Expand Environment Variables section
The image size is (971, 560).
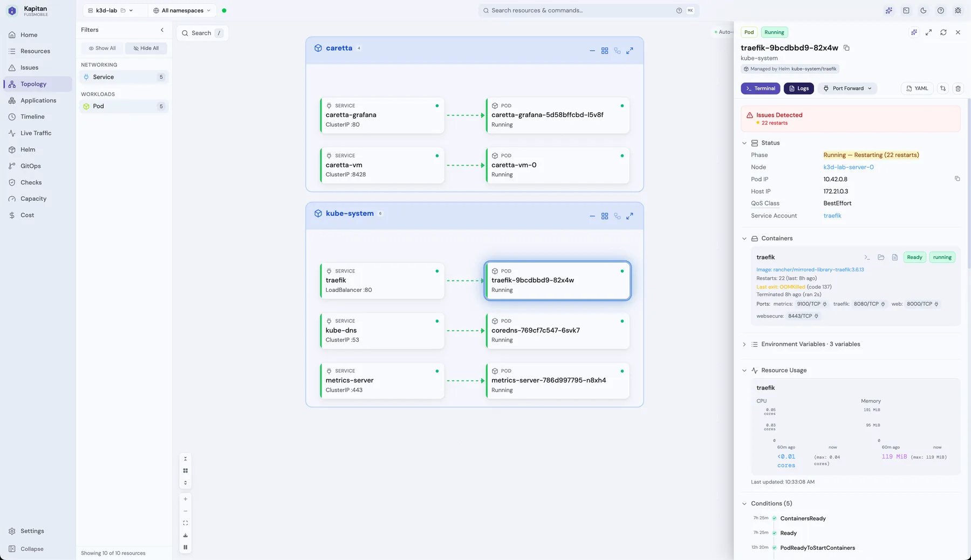(744, 344)
